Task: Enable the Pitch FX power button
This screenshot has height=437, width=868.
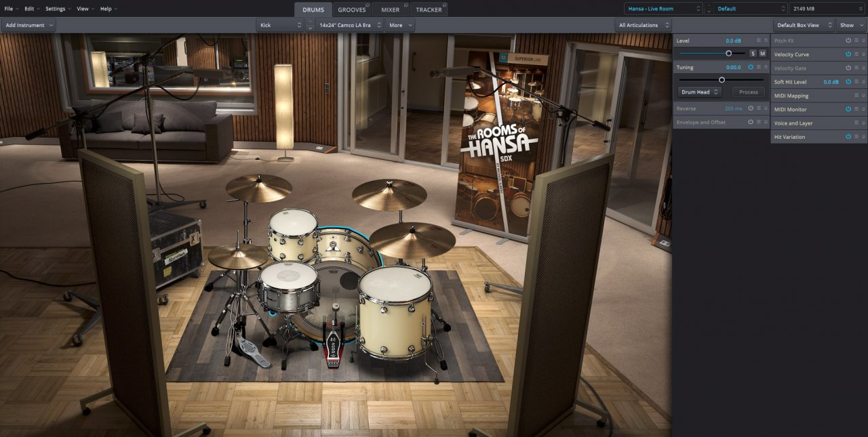Action: 848,41
